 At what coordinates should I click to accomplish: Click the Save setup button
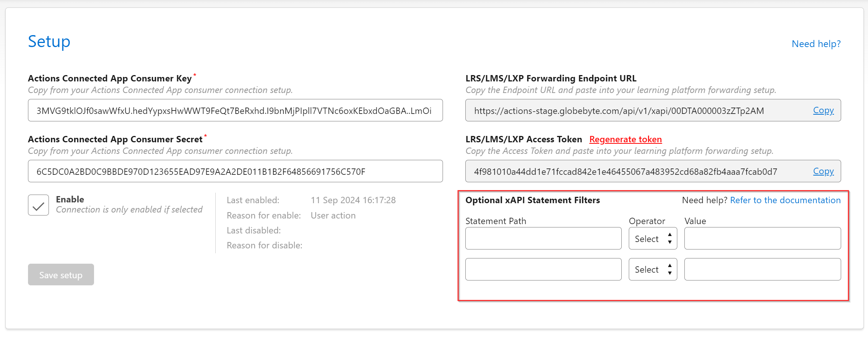pyautogui.click(x=61, y=275)
